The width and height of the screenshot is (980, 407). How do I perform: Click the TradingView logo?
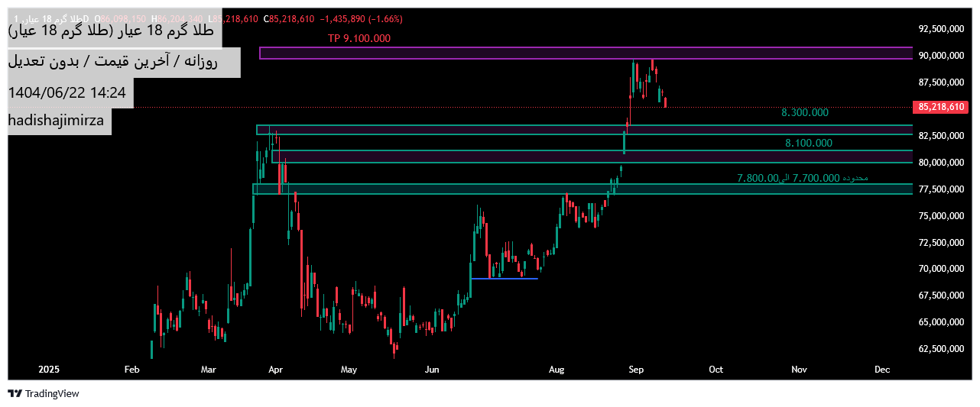point(44,394)
